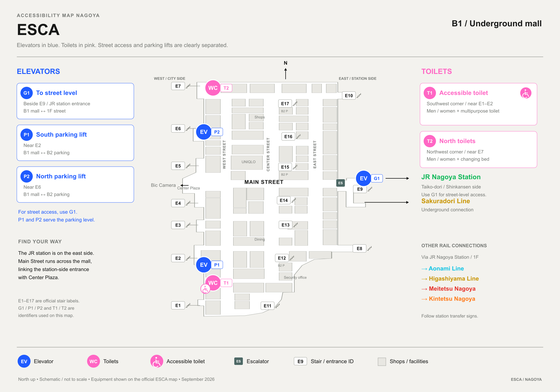Follow the Meitetsu Nagoya link

pyautogui.click(x=449, y=289)
